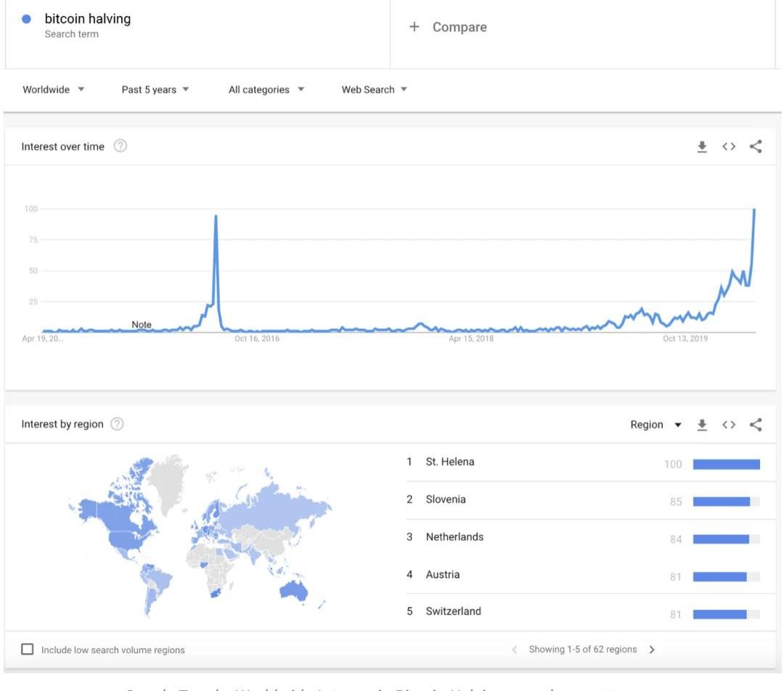Download the Interest over time chart data
This screenshot has width=784, height=691.
point(702,147)
